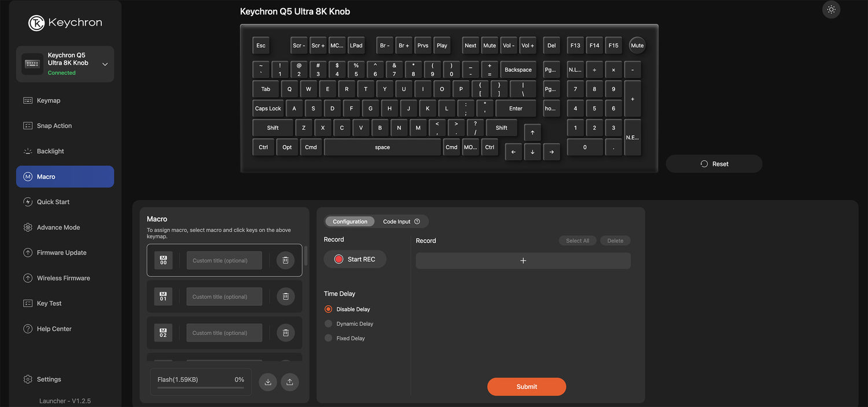Click the download icon beside Flash usage
Image resolution: width=868 pixels, height=407 pixels.
(x=268, y=382)
